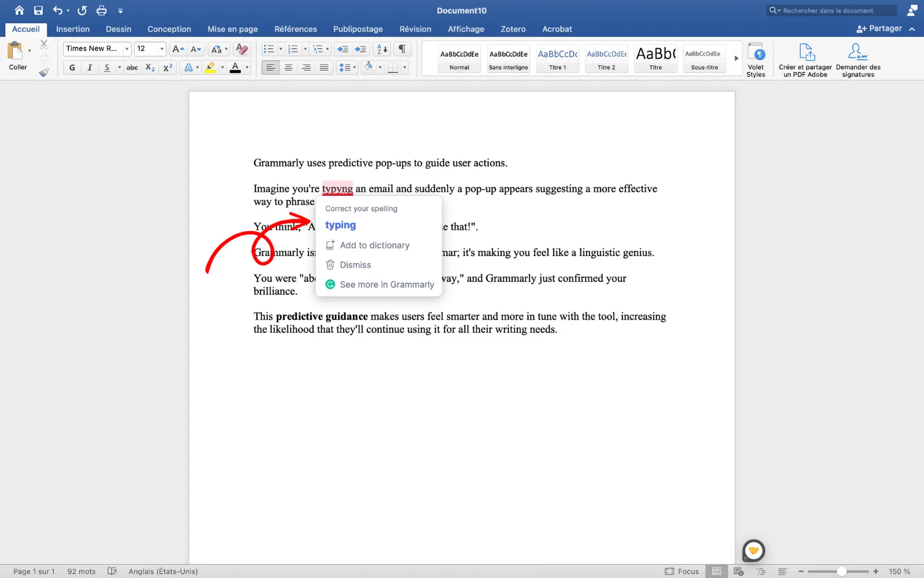Click Créer et partager un PDF Adobe
924x578 pixels.
coord(806,60)
